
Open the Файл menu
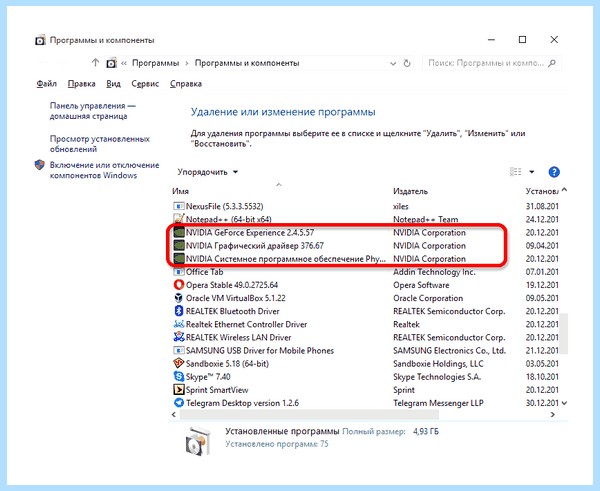pos(47,84)
